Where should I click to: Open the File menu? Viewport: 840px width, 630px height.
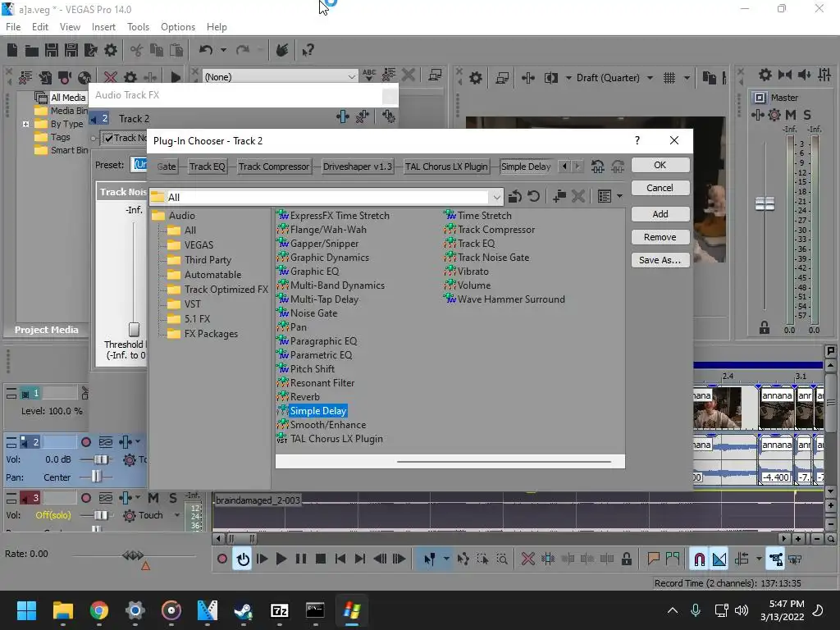13,27
